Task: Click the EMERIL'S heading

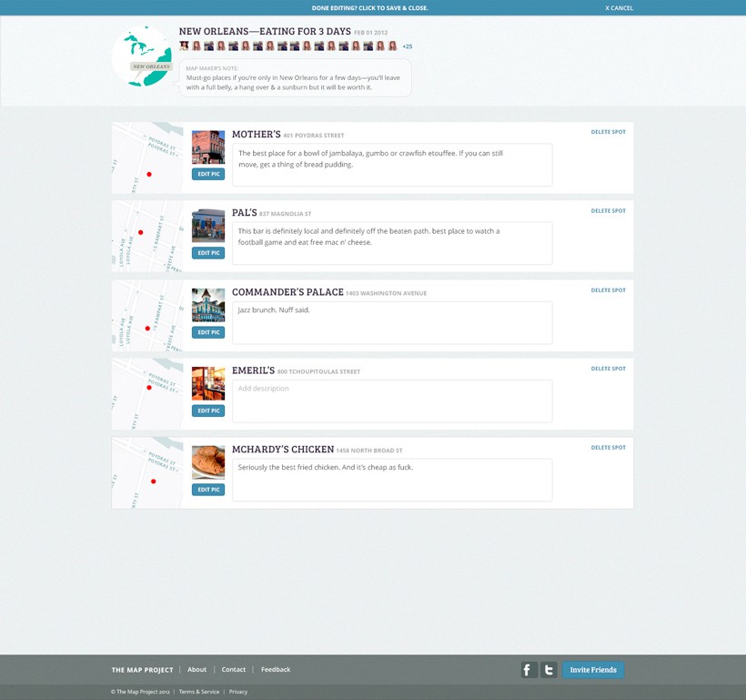Action: tap(254, 370)
